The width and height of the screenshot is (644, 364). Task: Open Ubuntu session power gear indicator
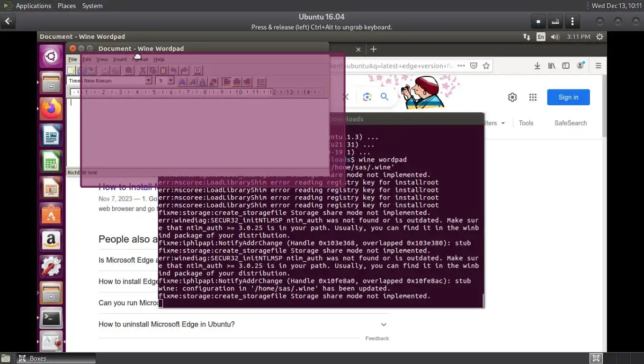coord(600,36)
